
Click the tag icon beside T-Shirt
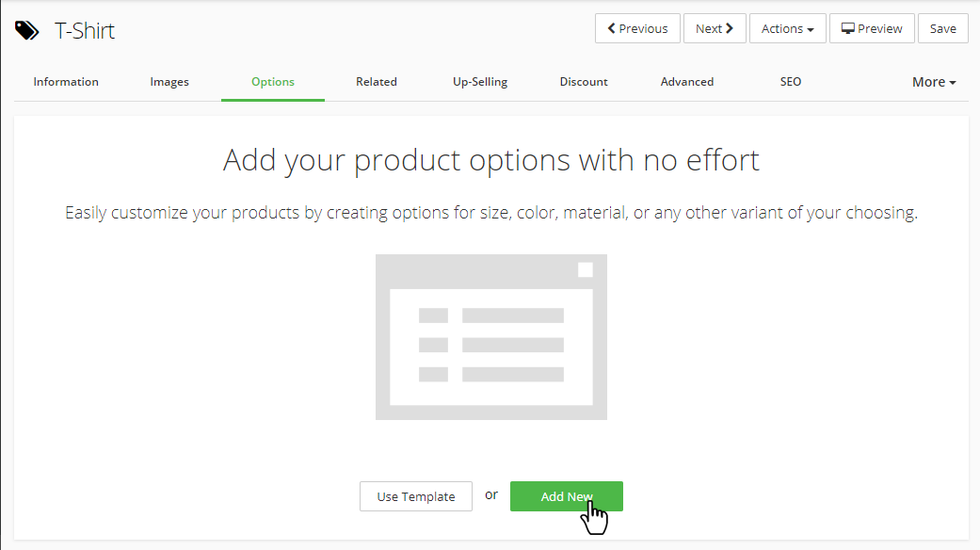click(26, 29)
